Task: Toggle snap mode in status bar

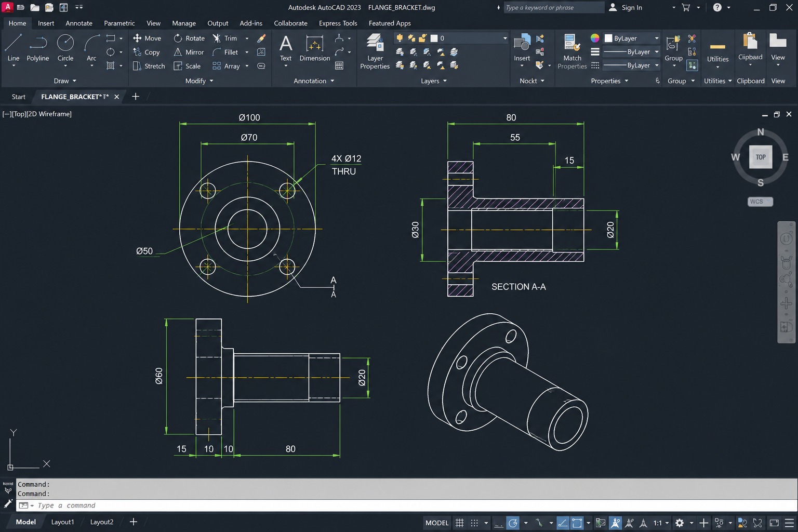Action: click(x=474, y=523)
